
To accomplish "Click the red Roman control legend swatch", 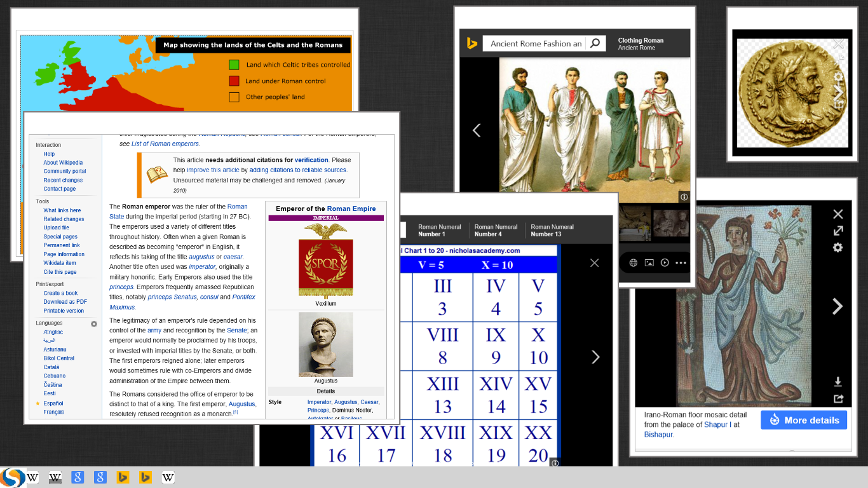I will (x=234, y=81).
